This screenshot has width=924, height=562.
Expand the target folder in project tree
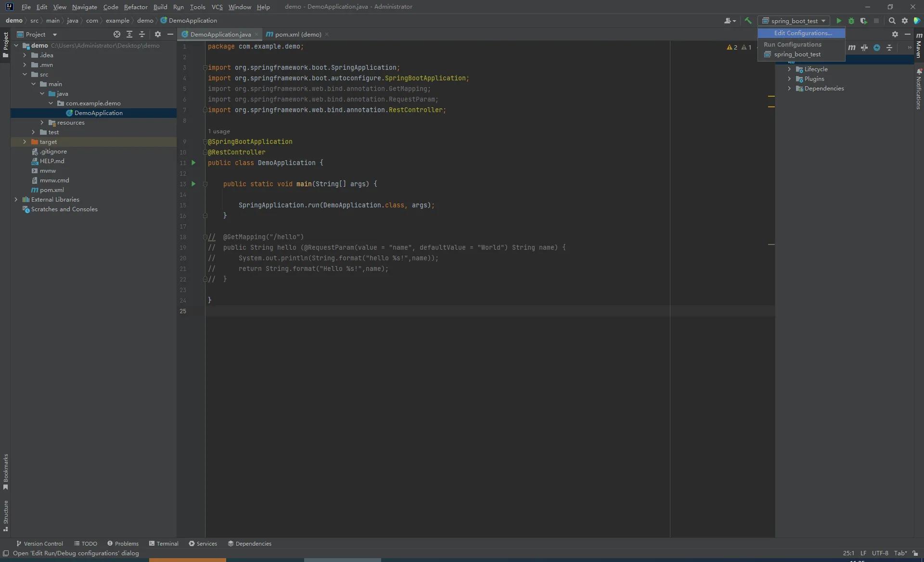pyautogui.click(x=25, y=142)
